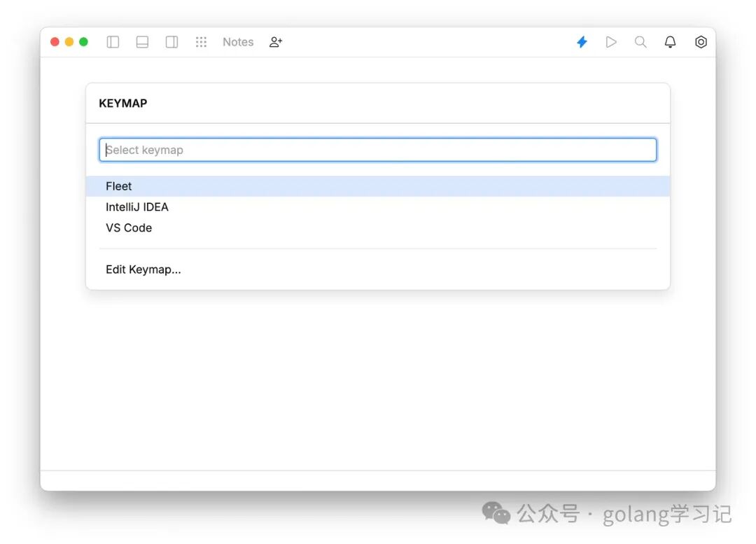The width and height of the screenshot is (756, 544).
Task: Toggle the bottom panel icon
Action: click(142, 42)
